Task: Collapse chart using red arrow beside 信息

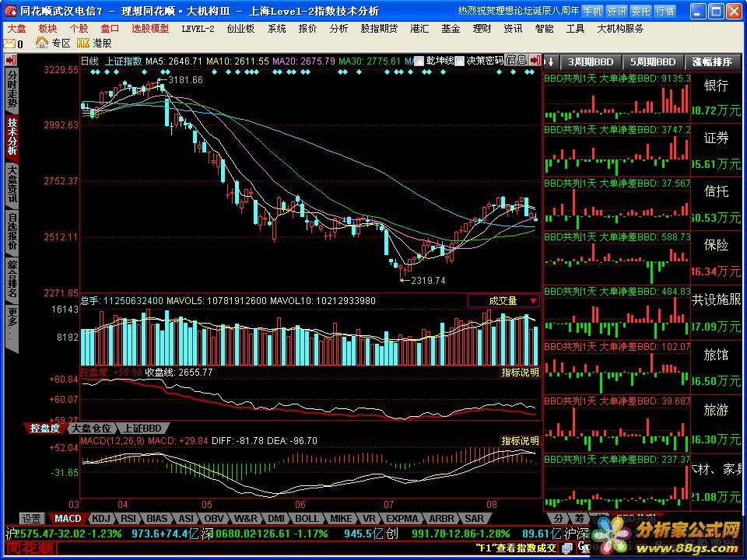Action: pyautogui.click(x=535, y=60)
